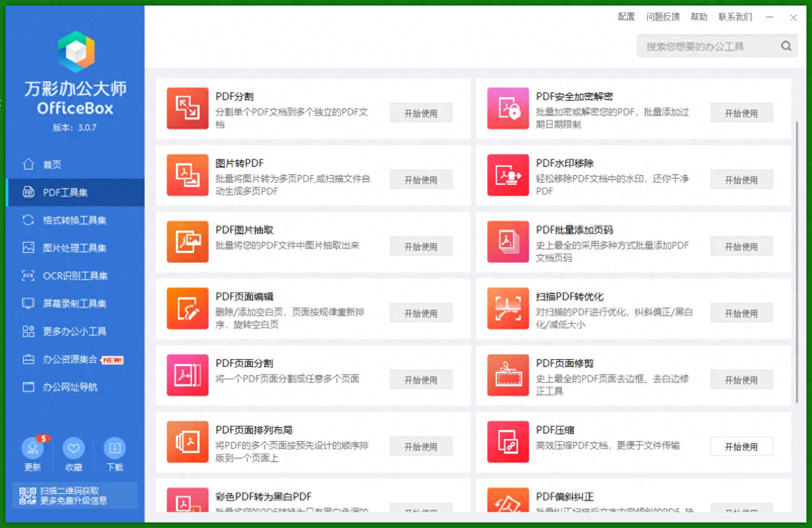812x528 pixels.
Task: Select the PDF图片抽取 icon
Action: [187, 242]
